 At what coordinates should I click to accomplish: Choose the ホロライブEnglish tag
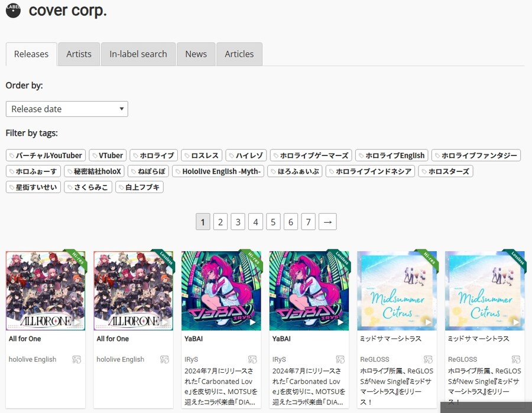[391, 155]
